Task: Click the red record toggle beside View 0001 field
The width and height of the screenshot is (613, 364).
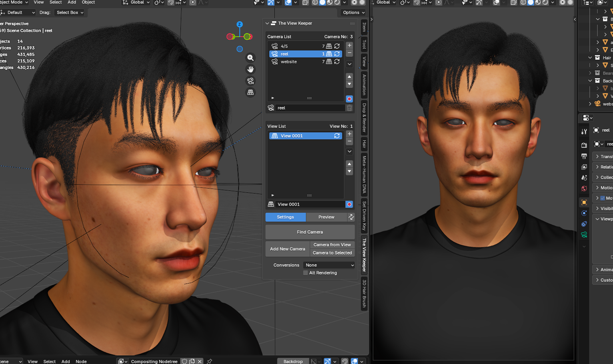Action: point(349,204)
